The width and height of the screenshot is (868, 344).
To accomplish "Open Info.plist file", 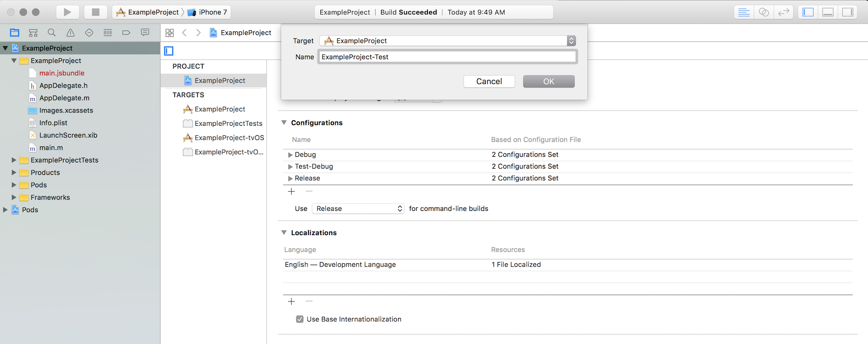I will click(x=53, y=123).
